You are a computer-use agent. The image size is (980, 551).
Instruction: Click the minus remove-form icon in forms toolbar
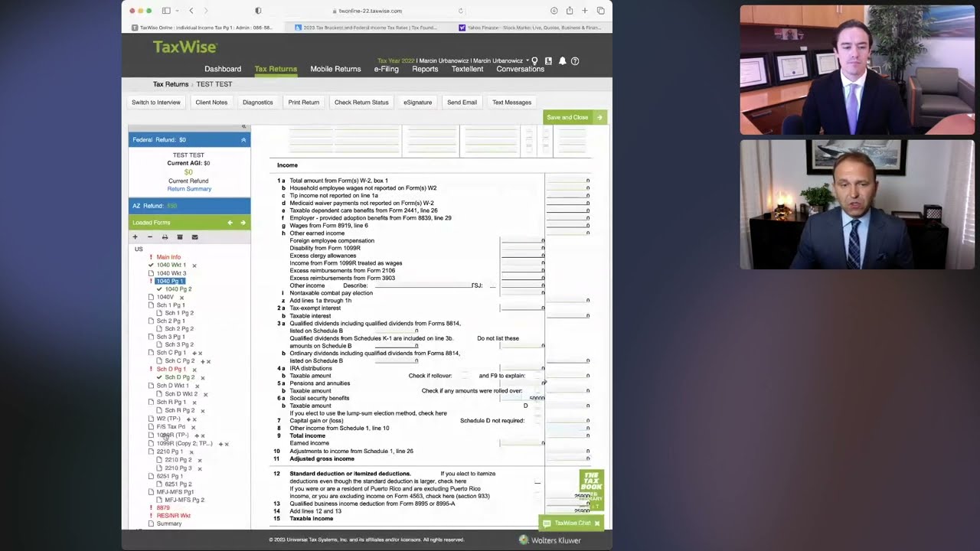[150, 237]
